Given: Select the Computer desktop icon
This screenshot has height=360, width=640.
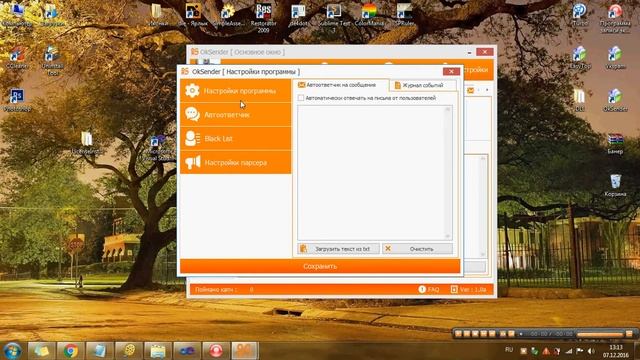Looking at the screenshot, I should (x=17, y=15).
